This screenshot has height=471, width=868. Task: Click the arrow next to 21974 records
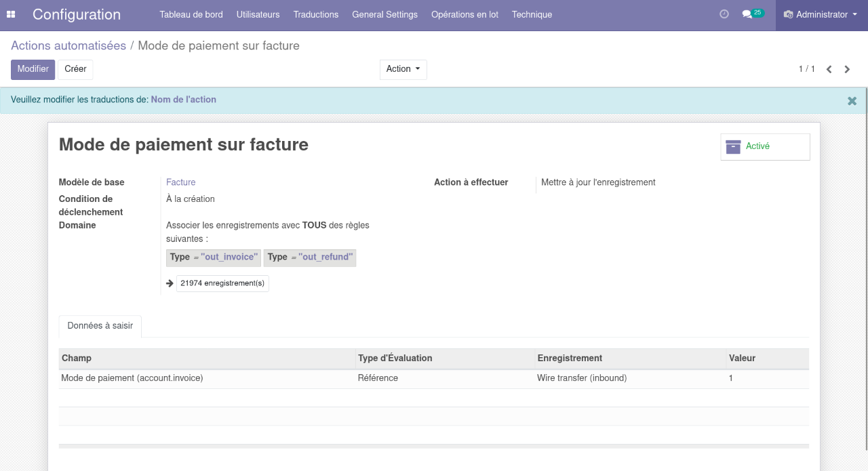(170, 283)
